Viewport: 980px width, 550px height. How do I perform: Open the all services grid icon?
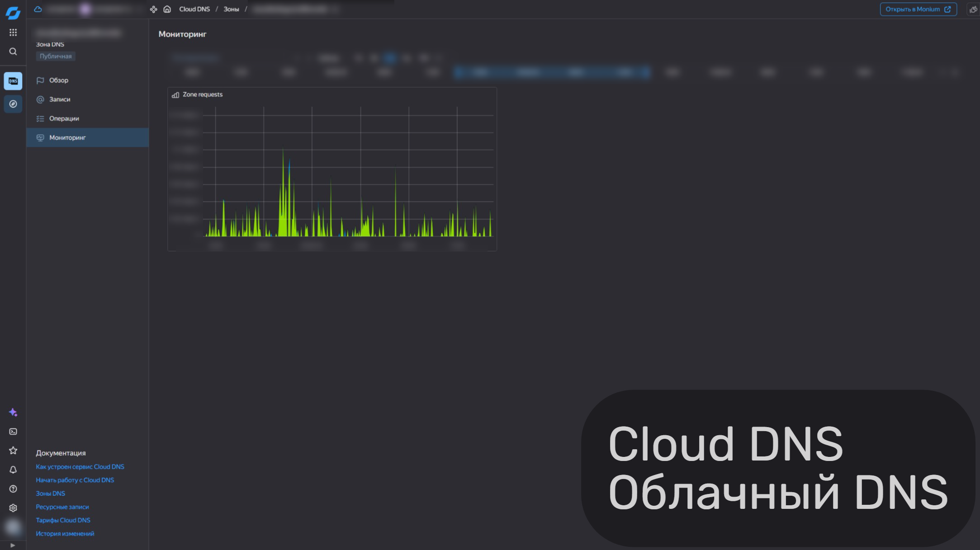point(13,33)
